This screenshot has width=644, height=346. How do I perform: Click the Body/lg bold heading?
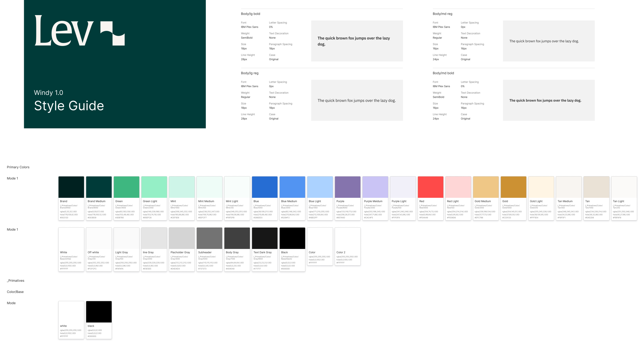250,14
